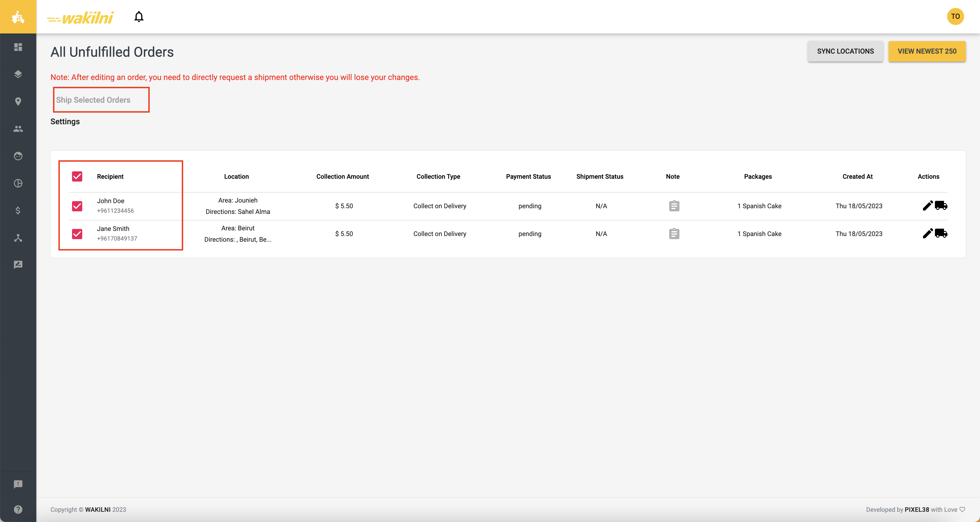Click the notification bell icon
Image resolution: width=980 pixels, height=522 pixels.
point(139,17)
